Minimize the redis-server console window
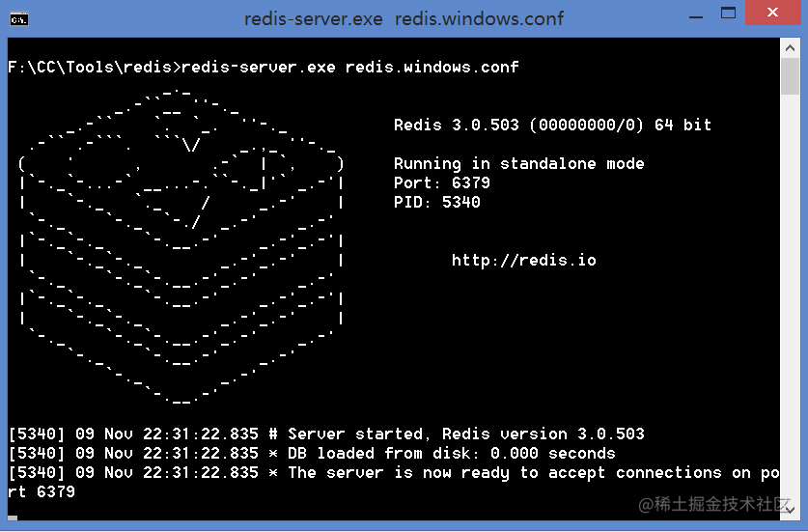Screen dimensions: 808x532 pyautogui.click(x=696, y=16)
